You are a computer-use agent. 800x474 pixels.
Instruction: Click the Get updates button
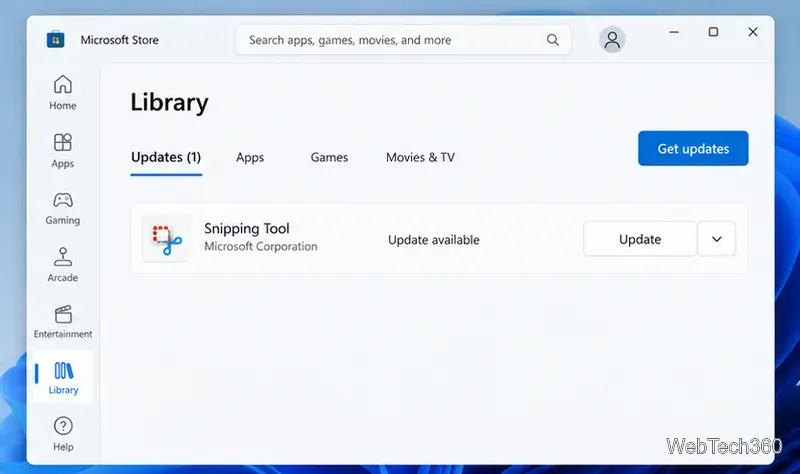[x=693, y=148]
